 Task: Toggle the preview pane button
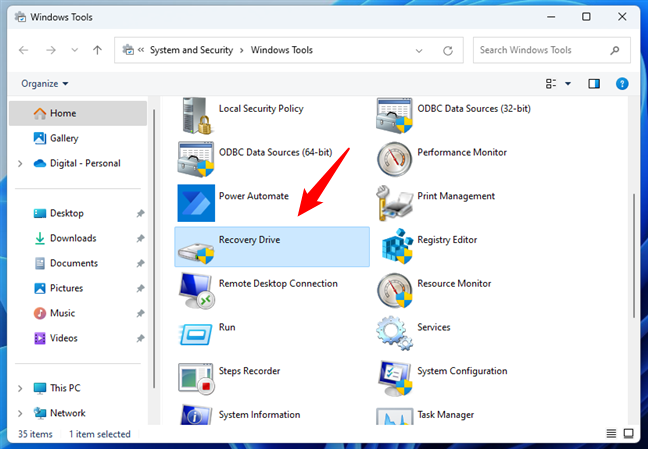click(594, 84)
